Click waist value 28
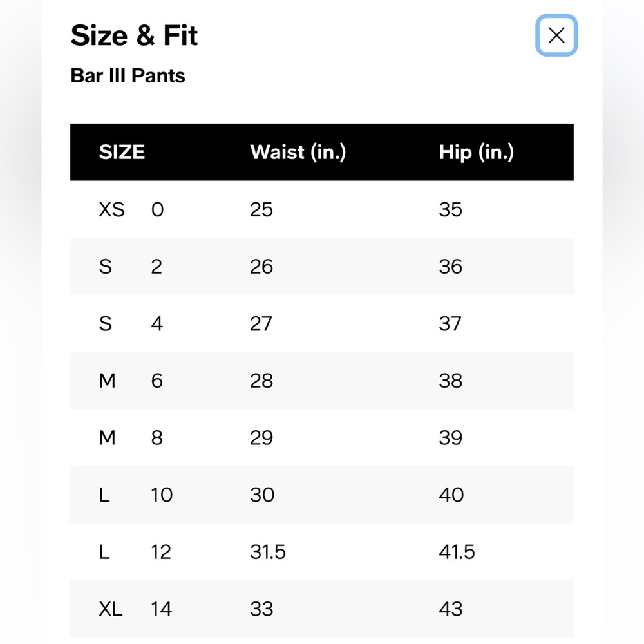Viewport: 644px width, 644px height. pos(261,381)
